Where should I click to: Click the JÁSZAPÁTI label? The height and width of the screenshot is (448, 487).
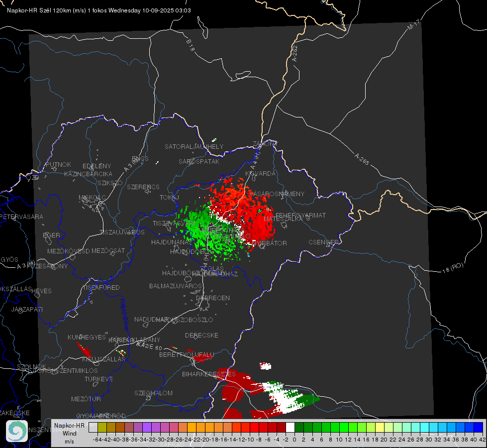pos(27,309)
